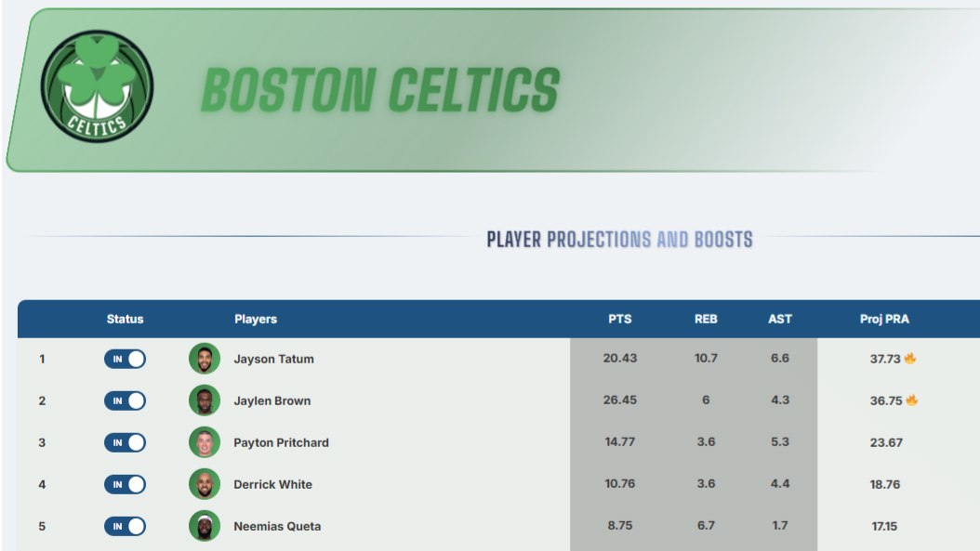Viewport: 980px width, 551px height.
Task: Click Tatum's 6.6 assists value
Action: [780, 358]
